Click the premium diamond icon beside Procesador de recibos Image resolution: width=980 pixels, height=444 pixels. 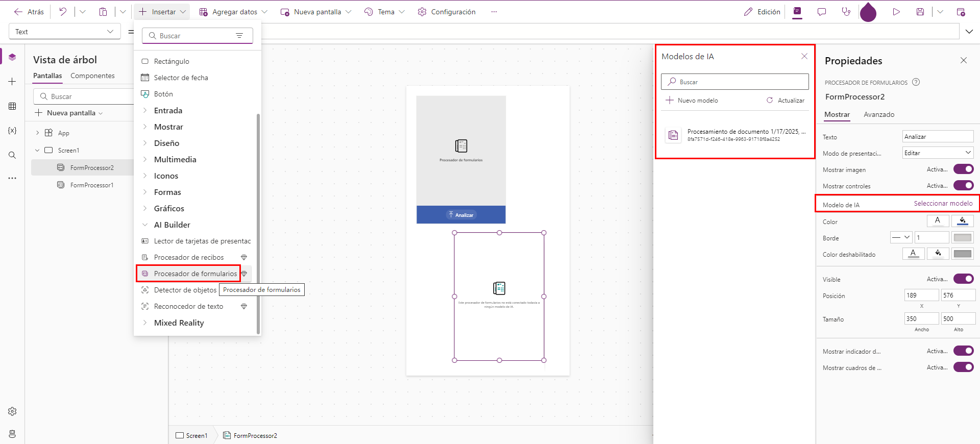[244, 257]
